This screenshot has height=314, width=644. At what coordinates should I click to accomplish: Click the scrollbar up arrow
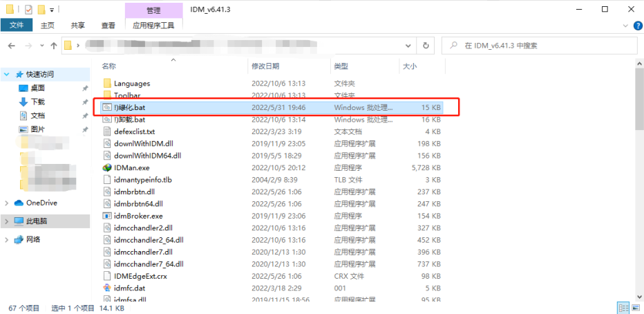click(640, 64)
